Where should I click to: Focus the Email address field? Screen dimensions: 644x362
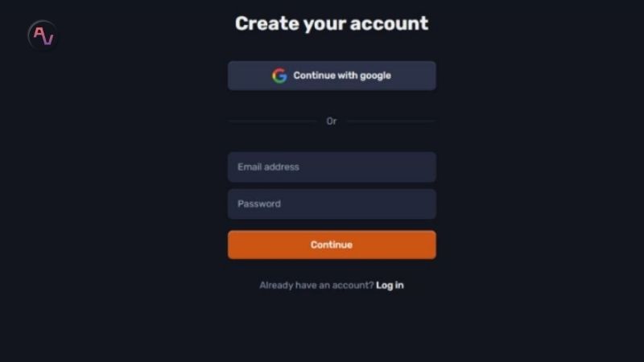pos(332,167)
